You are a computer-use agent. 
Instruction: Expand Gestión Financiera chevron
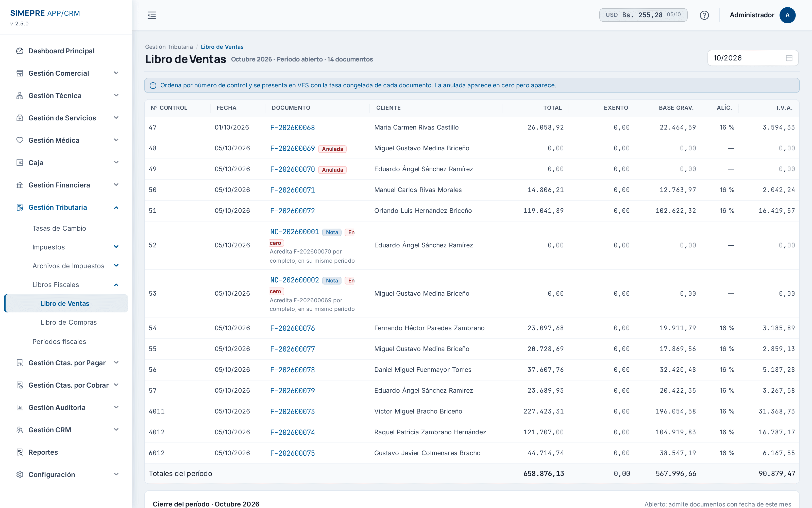[x=116, y=185]
